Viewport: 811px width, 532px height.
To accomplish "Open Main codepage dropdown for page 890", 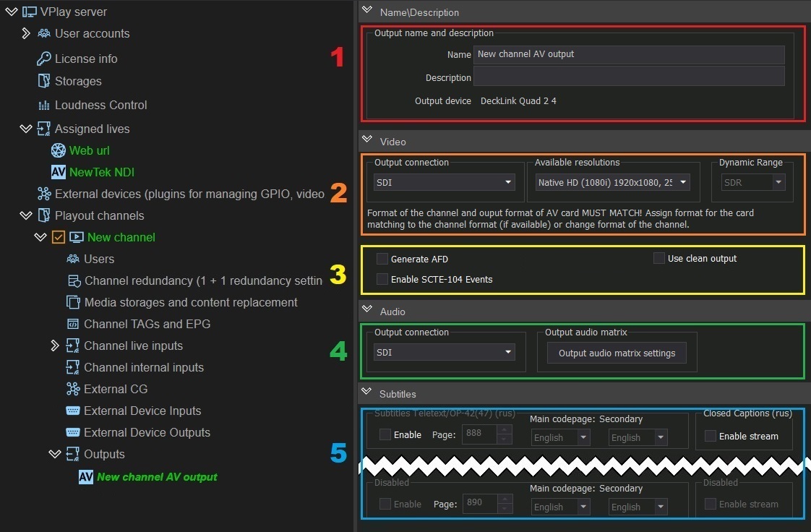I will pos(561,507).
